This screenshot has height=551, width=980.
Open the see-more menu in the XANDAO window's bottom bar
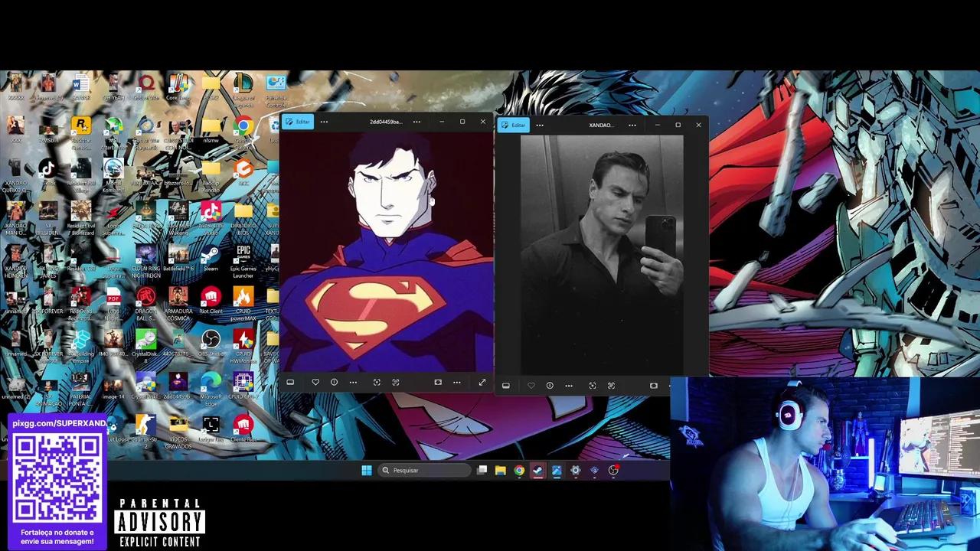[x=569, y=385]
